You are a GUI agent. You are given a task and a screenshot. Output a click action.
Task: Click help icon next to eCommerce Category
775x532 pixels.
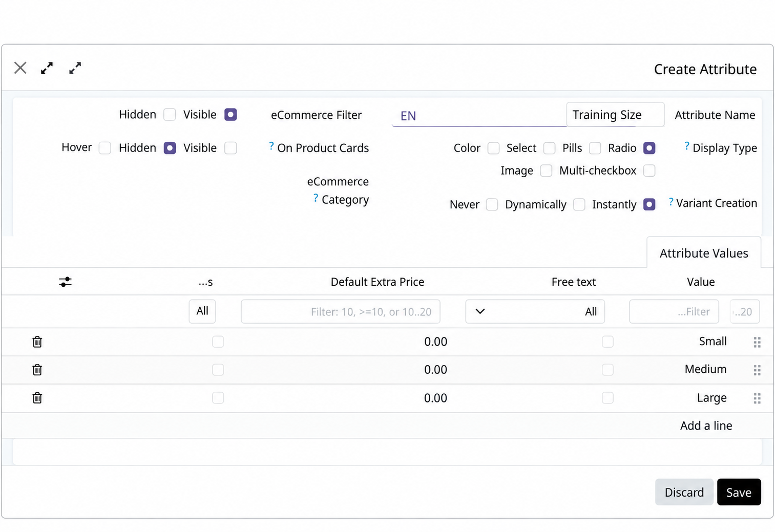316,198
